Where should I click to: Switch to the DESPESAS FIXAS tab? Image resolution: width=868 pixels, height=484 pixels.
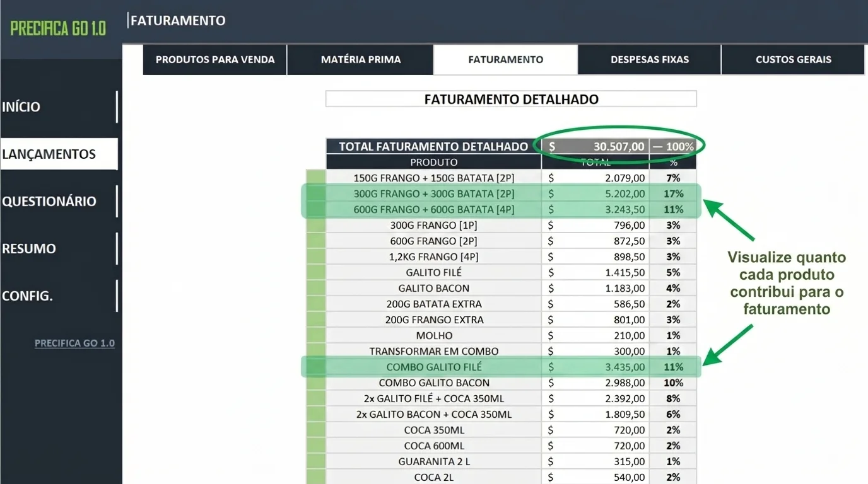pos(648,59)
